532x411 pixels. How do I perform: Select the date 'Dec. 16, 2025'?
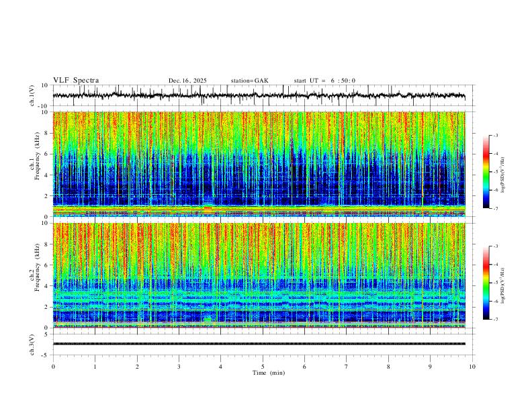tap(187, 81)
